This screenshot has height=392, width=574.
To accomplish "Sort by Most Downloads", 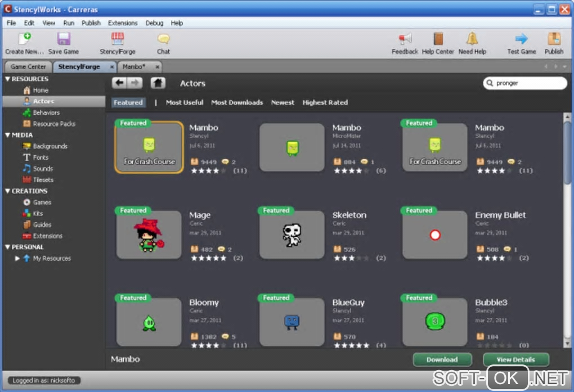I will [x=237, y=102].
